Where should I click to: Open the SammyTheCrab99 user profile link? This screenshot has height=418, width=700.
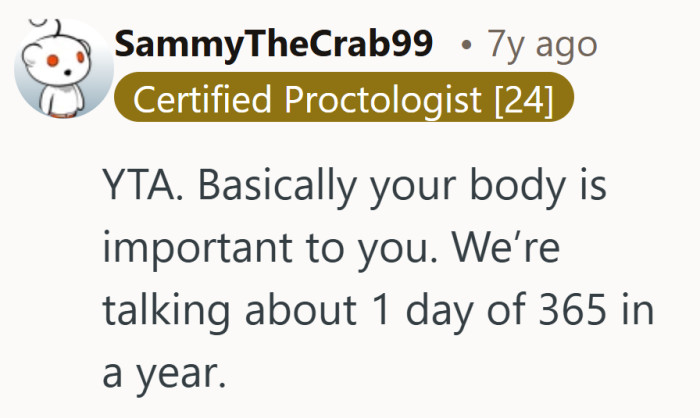[275, 45]
